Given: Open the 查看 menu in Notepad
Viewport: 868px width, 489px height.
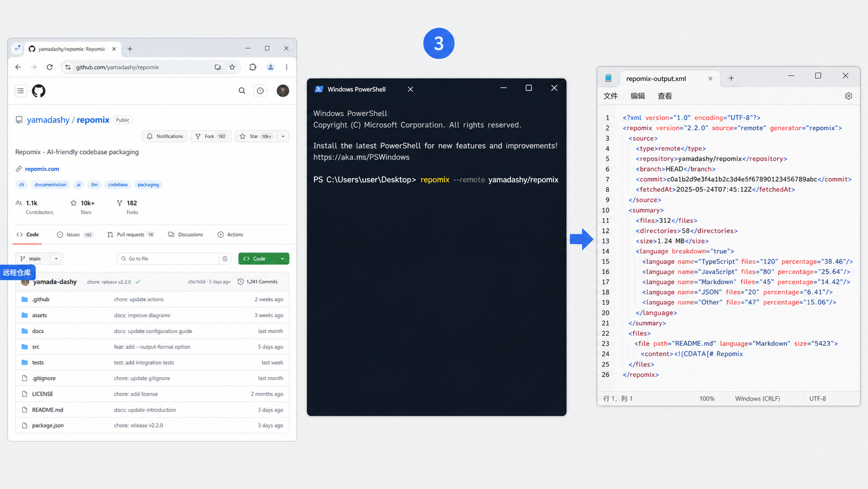Looking at the screenshot, I should pyautogui.click(x=664, y=96).
